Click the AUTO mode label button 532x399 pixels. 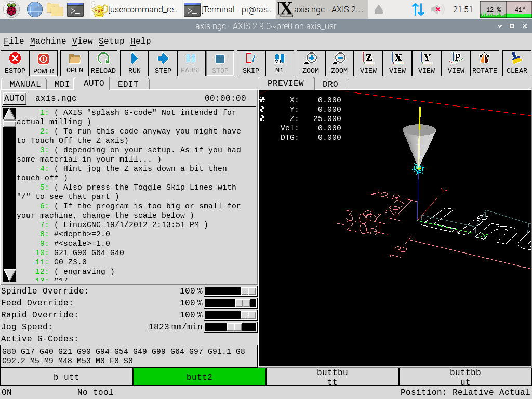14,98
